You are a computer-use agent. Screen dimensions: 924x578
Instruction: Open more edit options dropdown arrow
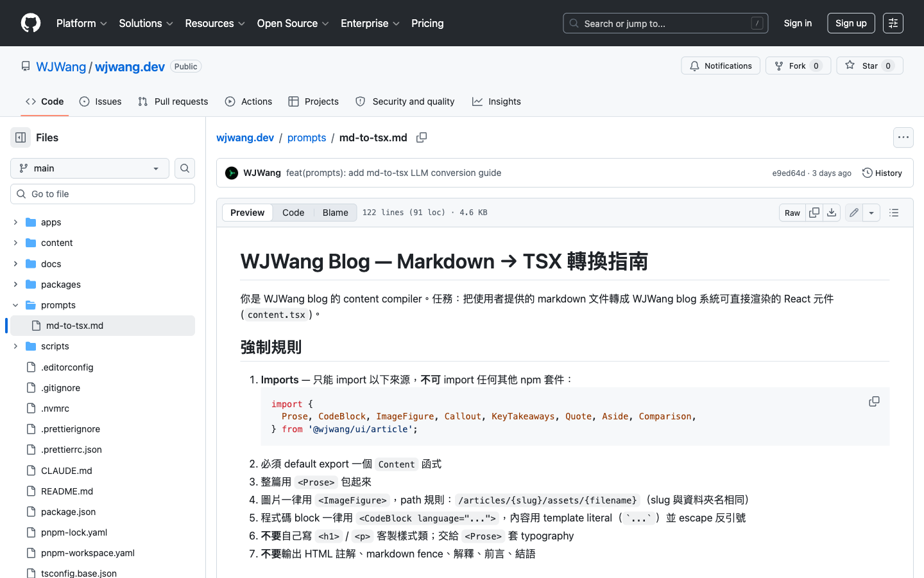(x=871, y=213)
